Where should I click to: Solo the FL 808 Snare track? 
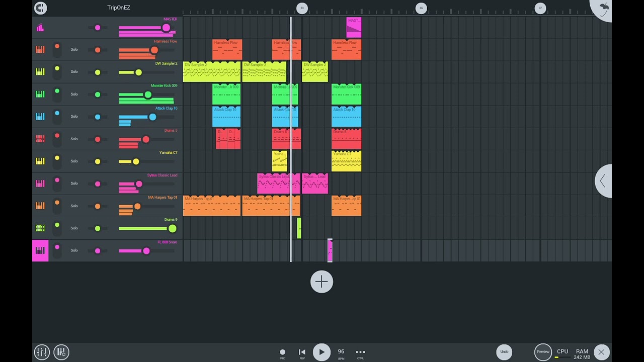(x=74, y=250)
